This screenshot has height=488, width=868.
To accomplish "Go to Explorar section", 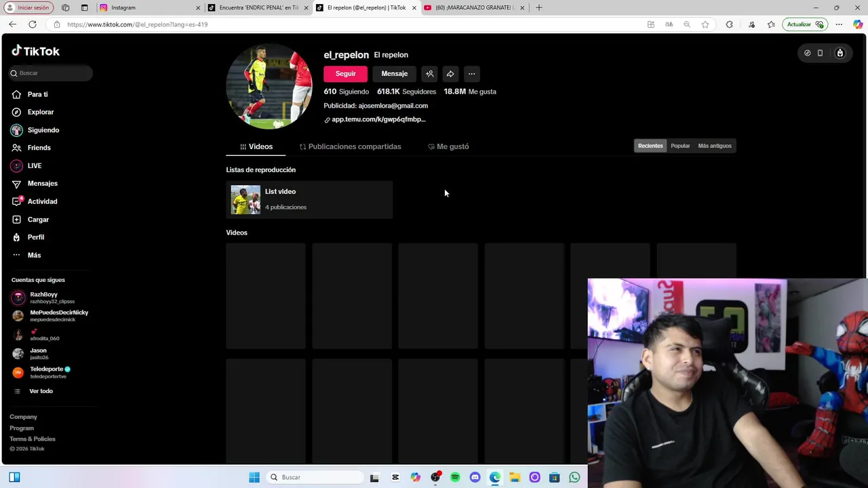I will [x=33, y=112].
